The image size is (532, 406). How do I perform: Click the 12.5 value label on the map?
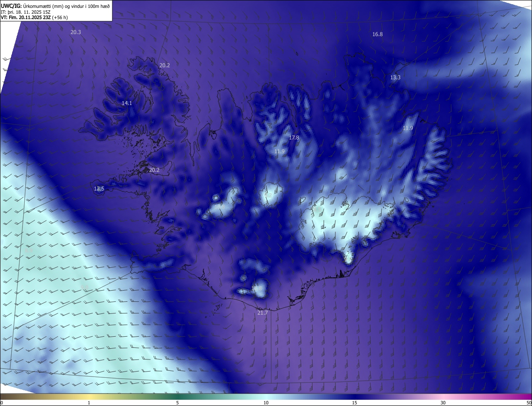(99, 188)
